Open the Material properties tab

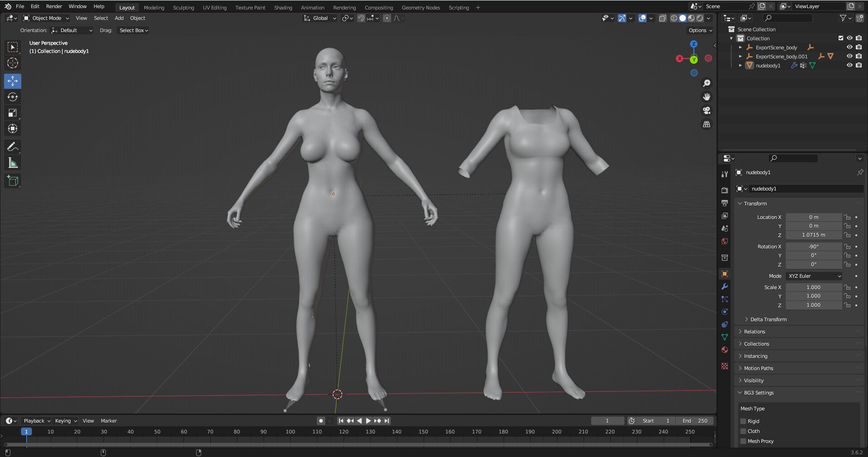pos(725,350)
